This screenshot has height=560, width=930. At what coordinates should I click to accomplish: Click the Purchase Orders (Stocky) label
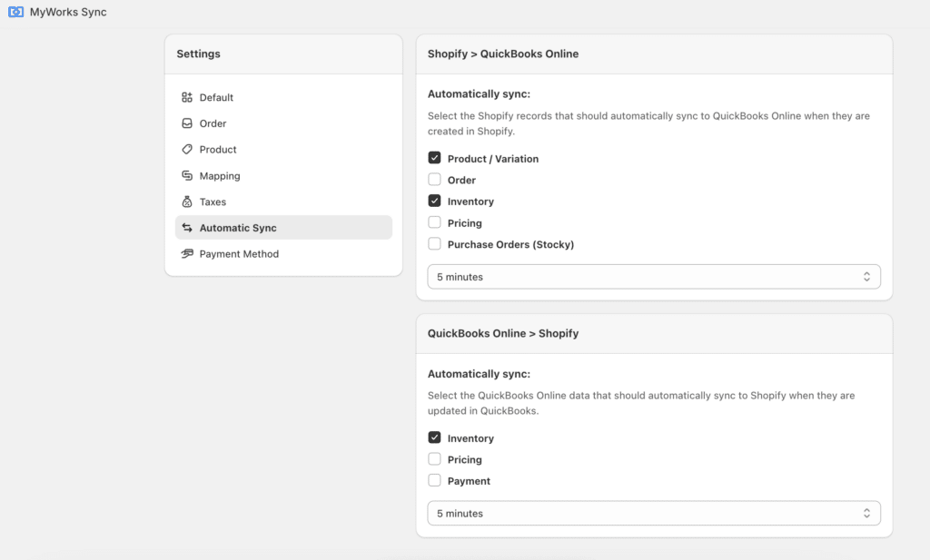pyautogui.click(x=510, y=244)
